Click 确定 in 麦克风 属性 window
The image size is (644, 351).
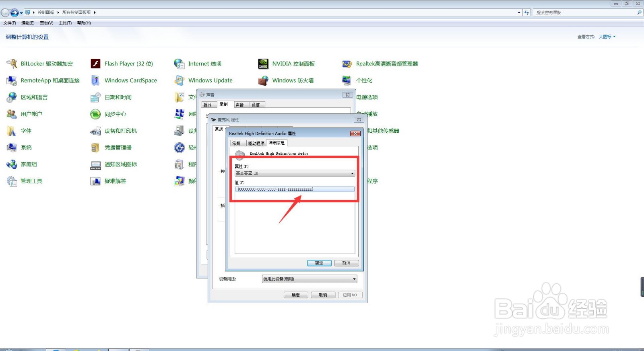[x=296, y=295]
